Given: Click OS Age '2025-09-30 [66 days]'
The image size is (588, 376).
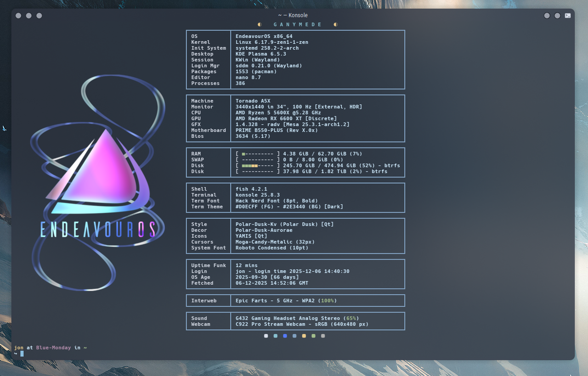Looking at the screenshot, I should [267, 277].
